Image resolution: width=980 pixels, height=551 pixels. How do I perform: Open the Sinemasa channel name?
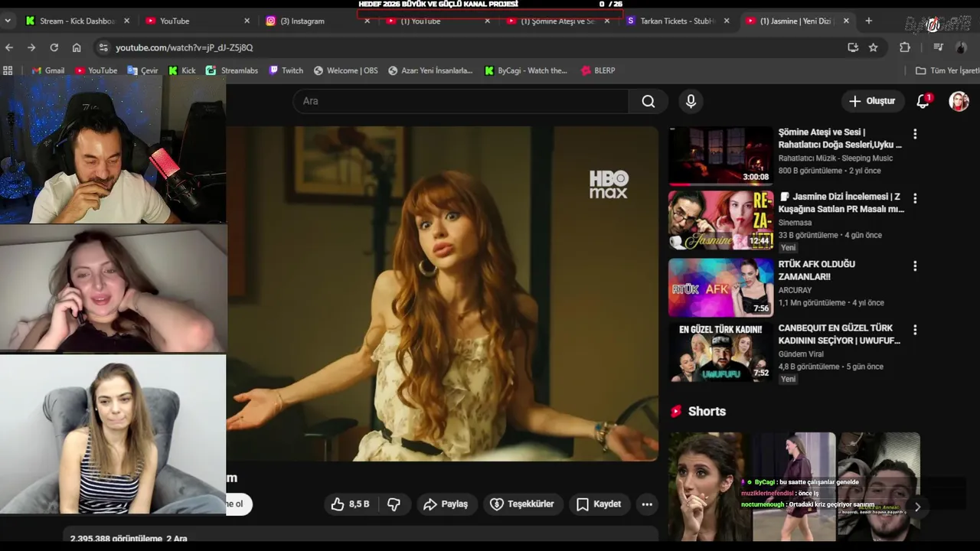795,223
